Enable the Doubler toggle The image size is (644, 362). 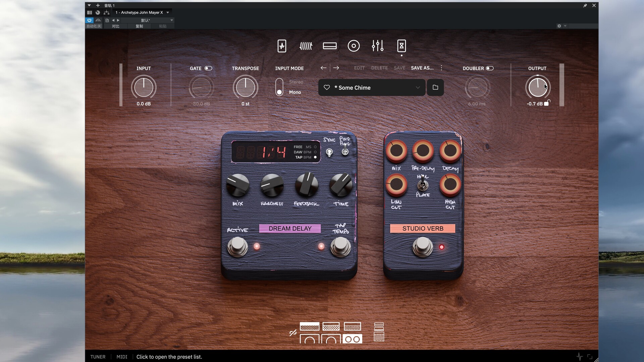coord(490,68)
